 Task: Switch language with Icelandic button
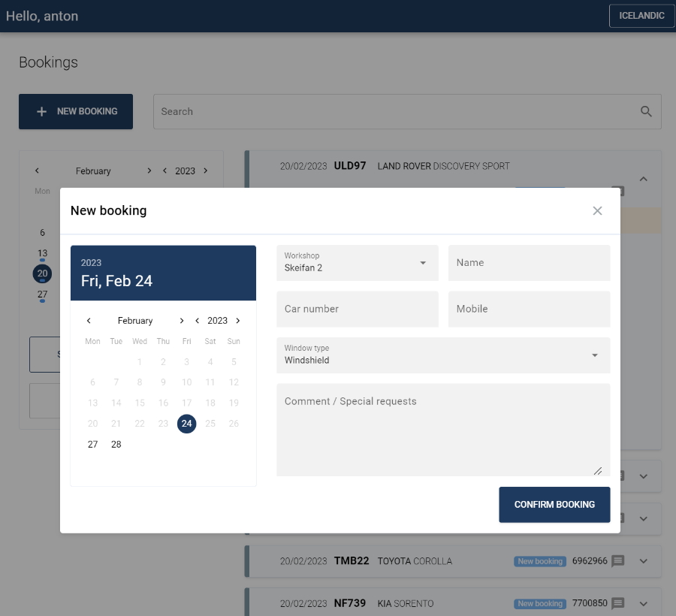tap(641, 16)
